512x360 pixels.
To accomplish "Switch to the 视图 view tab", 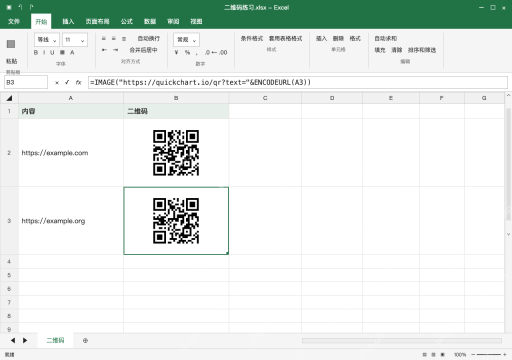I will (196, 22).
